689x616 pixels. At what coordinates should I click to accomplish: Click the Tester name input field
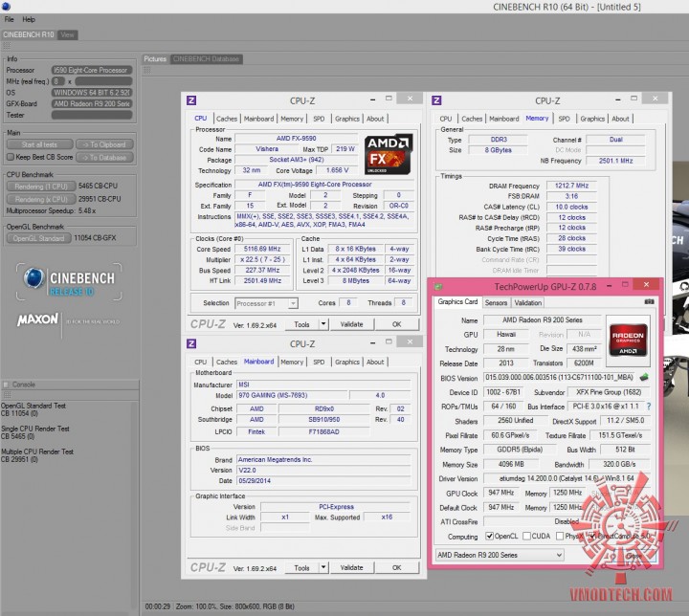tap(92, 115)
